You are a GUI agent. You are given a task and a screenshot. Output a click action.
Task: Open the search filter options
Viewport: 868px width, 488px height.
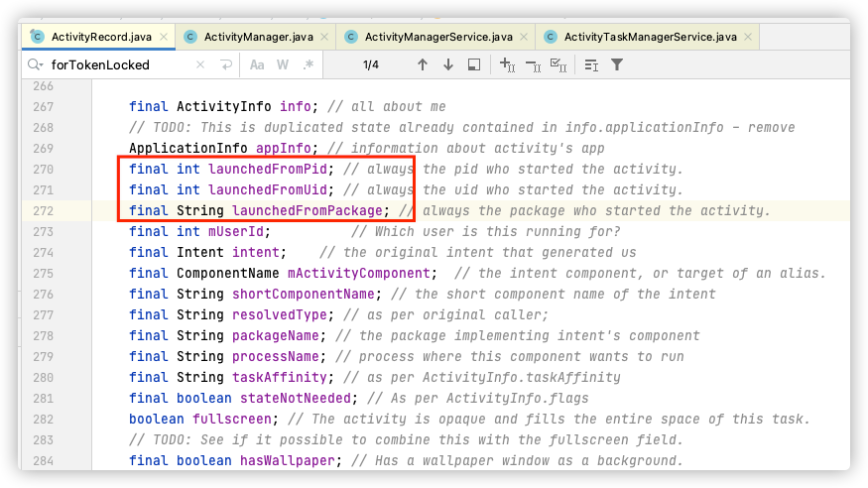[x=617, y=64]
